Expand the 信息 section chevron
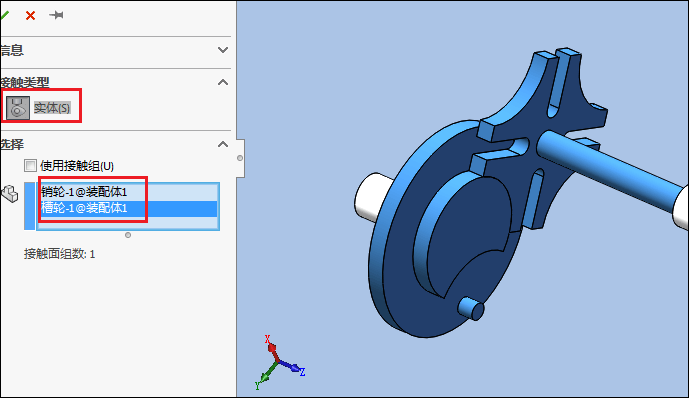 point(223,50)
